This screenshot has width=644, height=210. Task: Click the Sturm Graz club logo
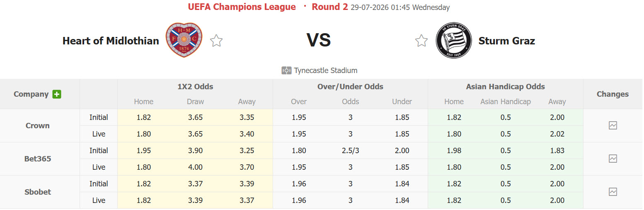click(x=454, y=41)
